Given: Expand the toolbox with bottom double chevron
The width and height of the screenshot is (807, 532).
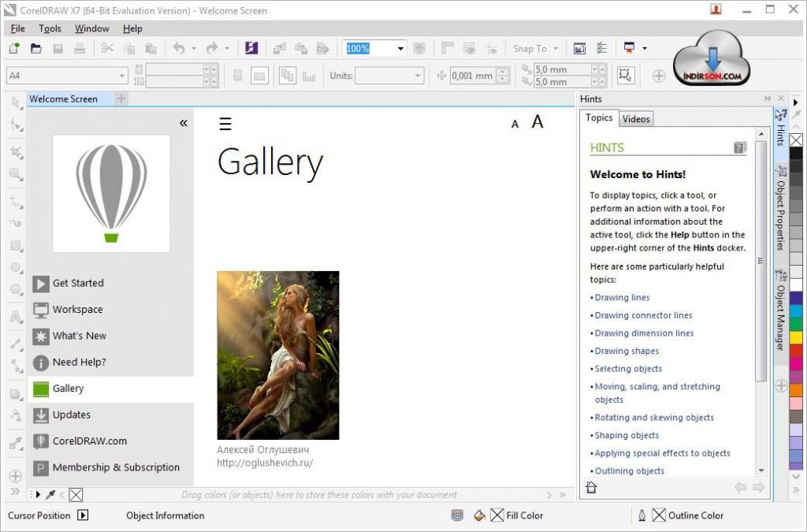Looking at the screenshot, I should tap(16, 491).
